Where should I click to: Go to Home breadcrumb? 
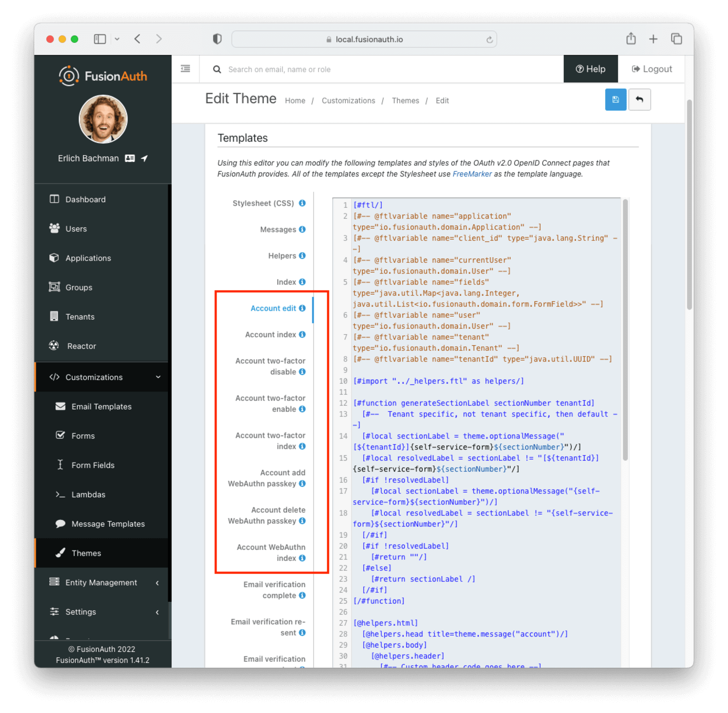pos(295,101)
